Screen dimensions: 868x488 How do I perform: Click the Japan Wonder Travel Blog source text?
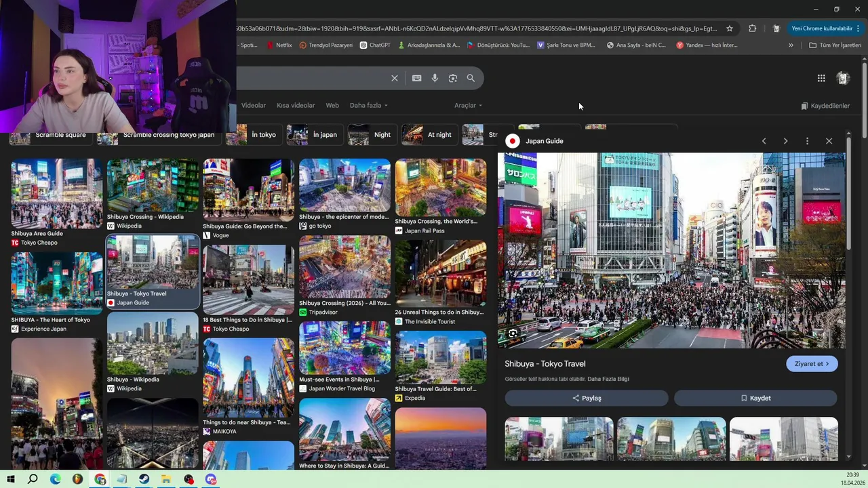click(342, 389)
